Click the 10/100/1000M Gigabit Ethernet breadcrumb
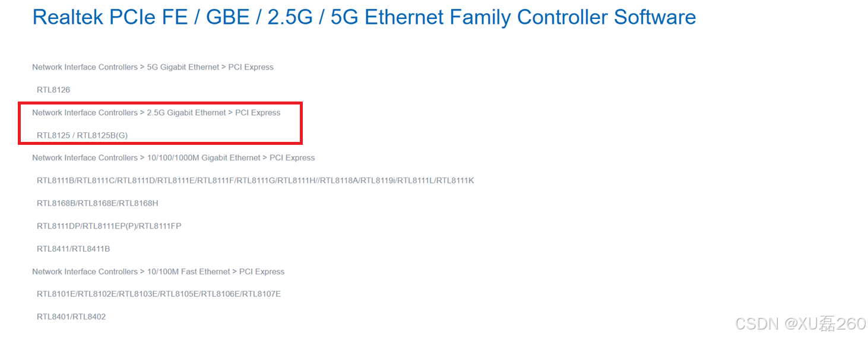868x339 pixels. click(x=204, y=158)
